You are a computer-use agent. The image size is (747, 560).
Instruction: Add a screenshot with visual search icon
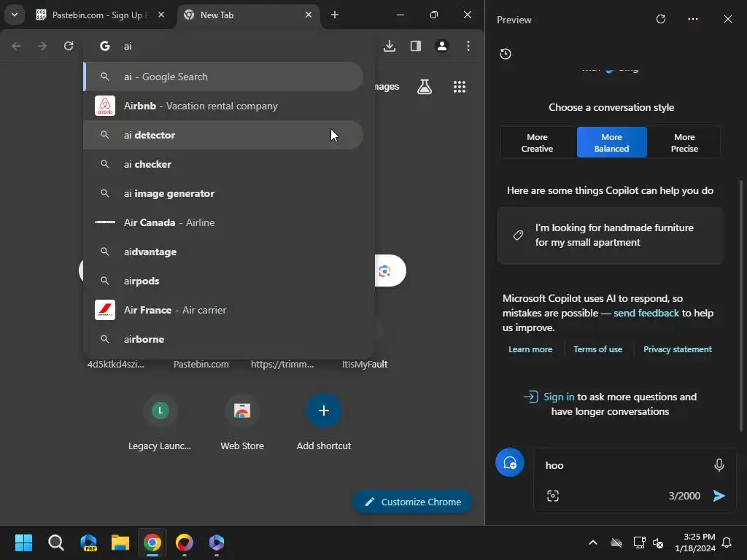[553, 496]
